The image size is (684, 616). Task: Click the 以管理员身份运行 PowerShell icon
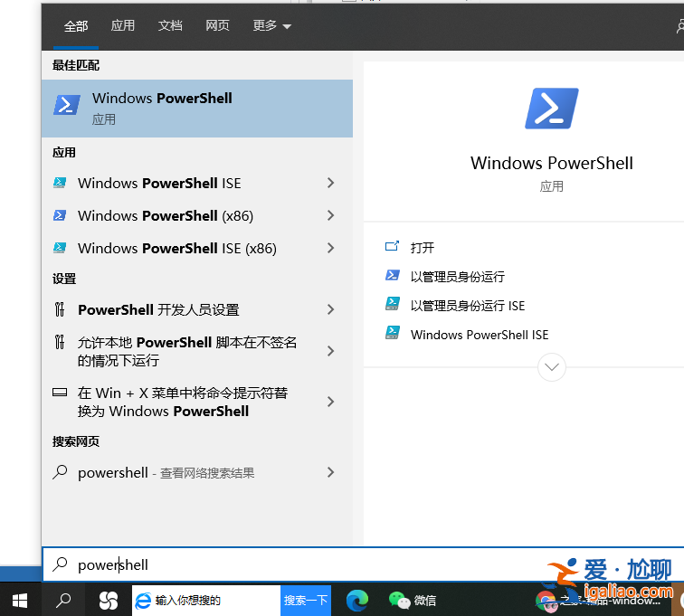coord(392,275)
